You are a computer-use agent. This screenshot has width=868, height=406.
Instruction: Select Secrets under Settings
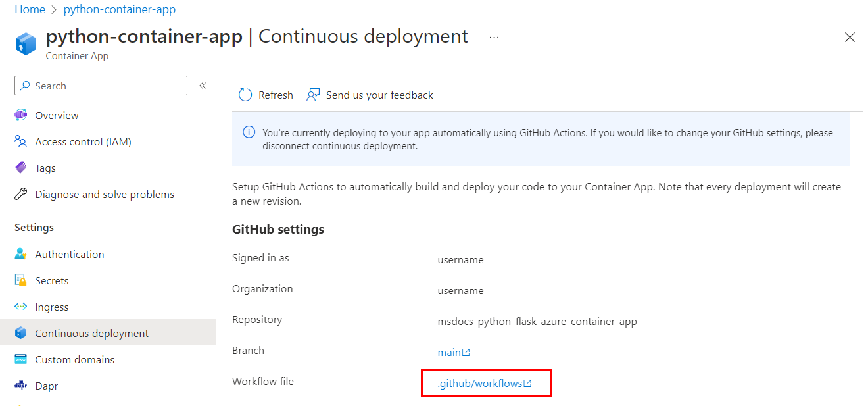coord(52,280)
